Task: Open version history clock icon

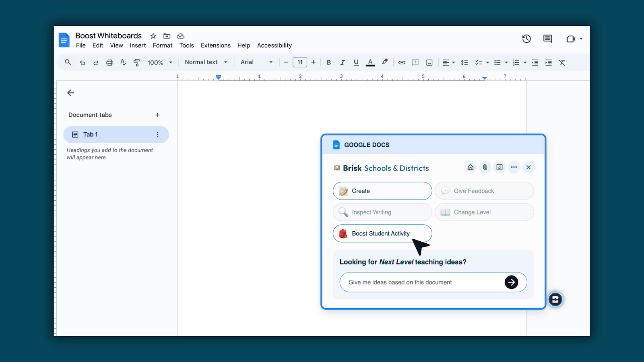Action: (x=526, y=39)
